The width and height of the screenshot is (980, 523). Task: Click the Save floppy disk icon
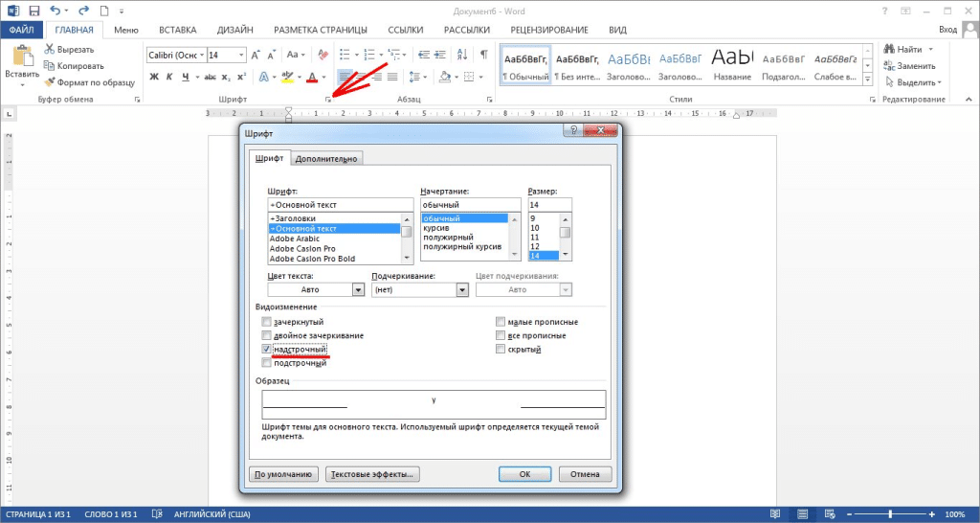34,11
